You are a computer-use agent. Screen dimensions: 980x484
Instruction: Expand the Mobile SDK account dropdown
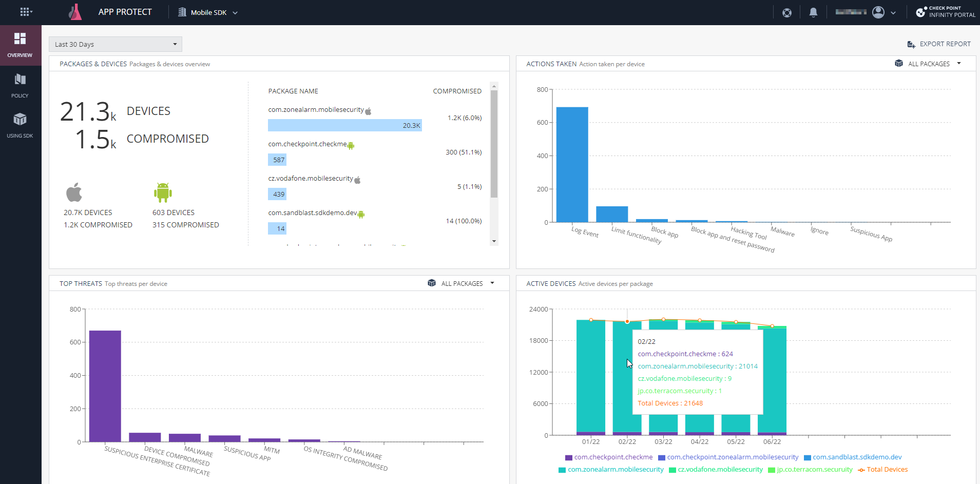click(235, 13)
